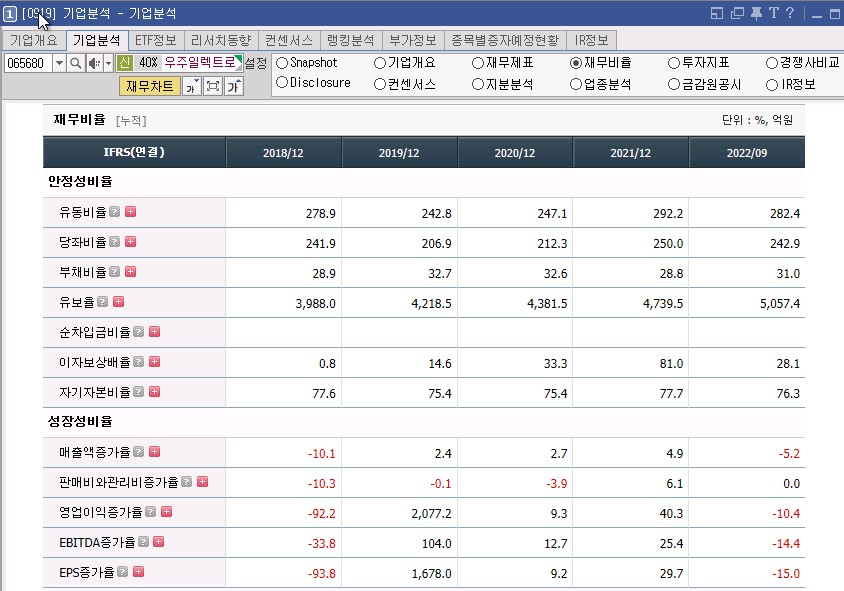Click the help icon beside 유보율
Viewport: 844px width, 591px height.
(102, 301)
